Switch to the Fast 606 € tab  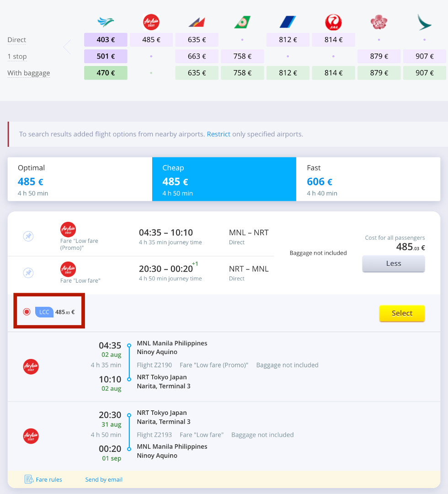click(x=368, y=179)
